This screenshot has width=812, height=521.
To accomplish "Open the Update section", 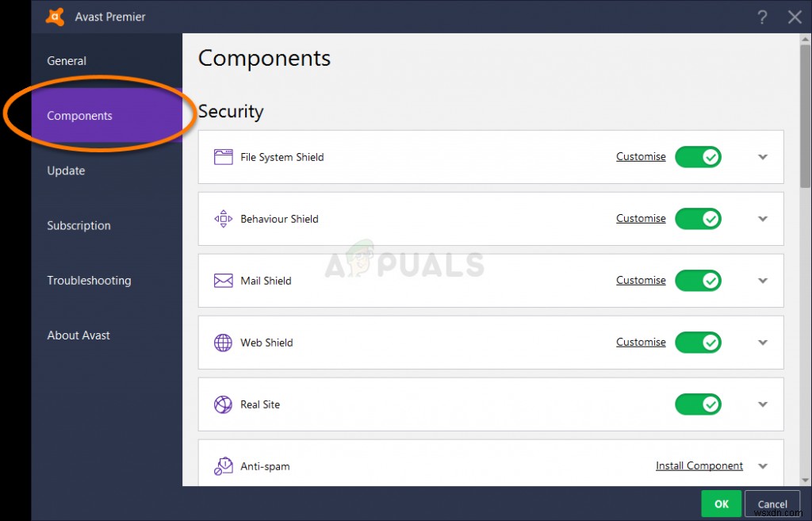I will tap(67, 170).
